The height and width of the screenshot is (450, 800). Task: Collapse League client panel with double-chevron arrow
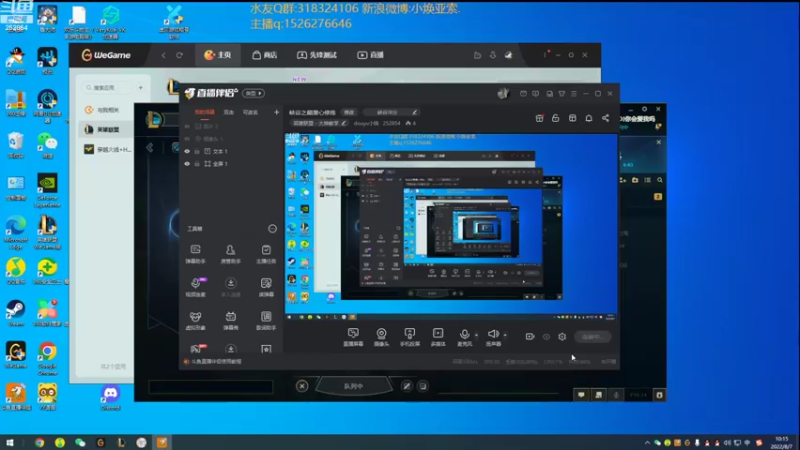[149, 147]
